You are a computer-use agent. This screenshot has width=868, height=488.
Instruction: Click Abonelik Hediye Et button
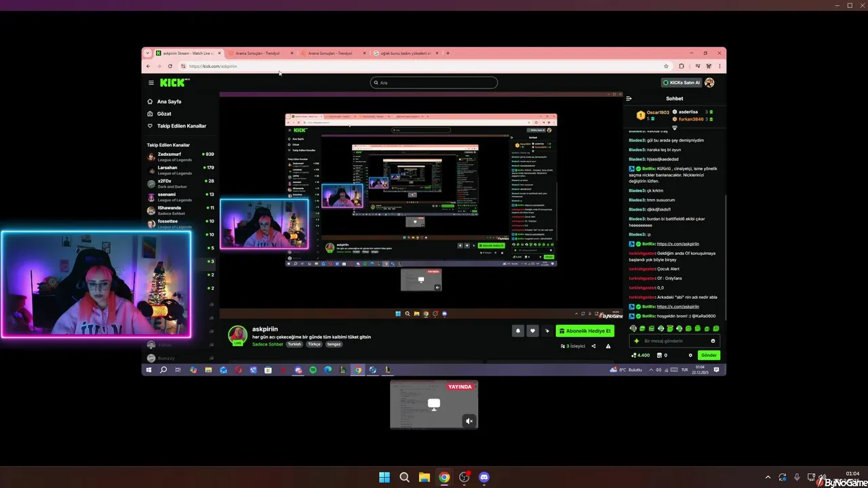coord(585,331)
